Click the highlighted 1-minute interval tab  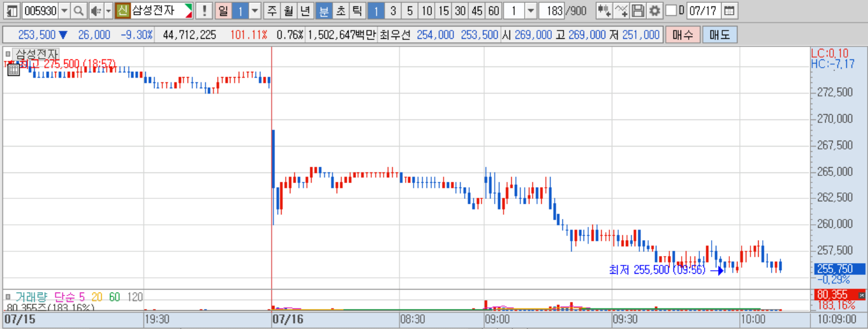pyautogui.click(x=376, y=11)
